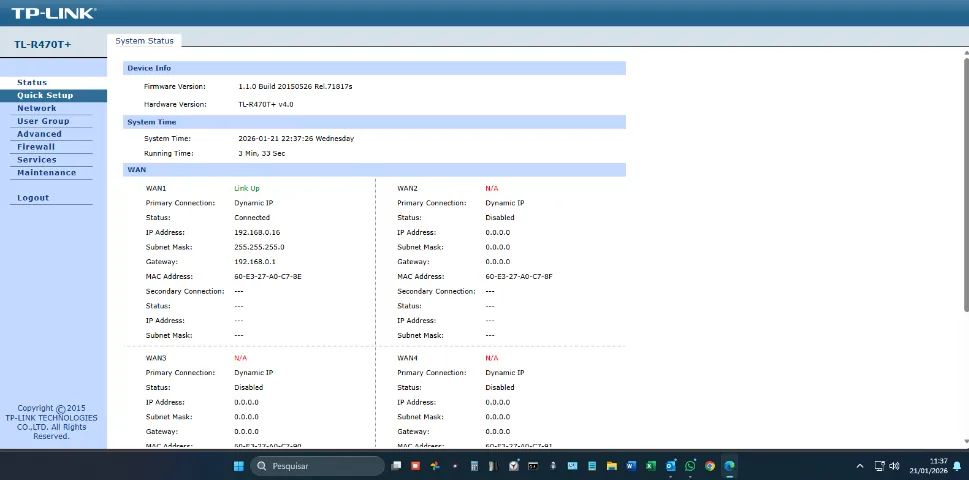Screen dimensions: 969x480
Task: Click the Logout link
Action: click(x=33, y=198)
